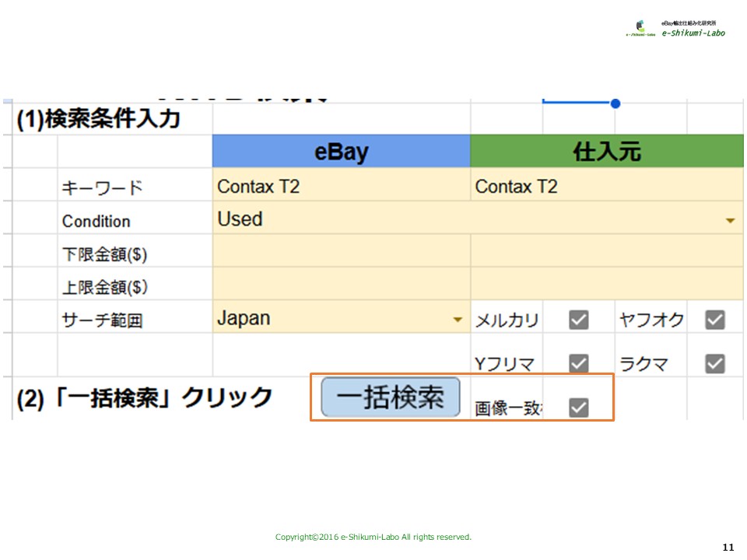Click the Yフリマ label text
The width and height of the screenshot is (747, 560).
pyautogui.click(x=504, y=364)
